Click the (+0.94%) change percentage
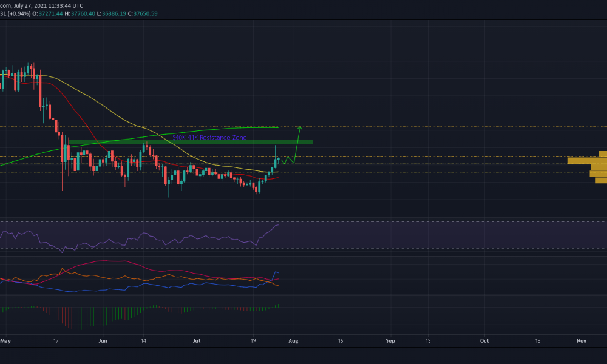 pyautogui.click(x=19, y=13)
